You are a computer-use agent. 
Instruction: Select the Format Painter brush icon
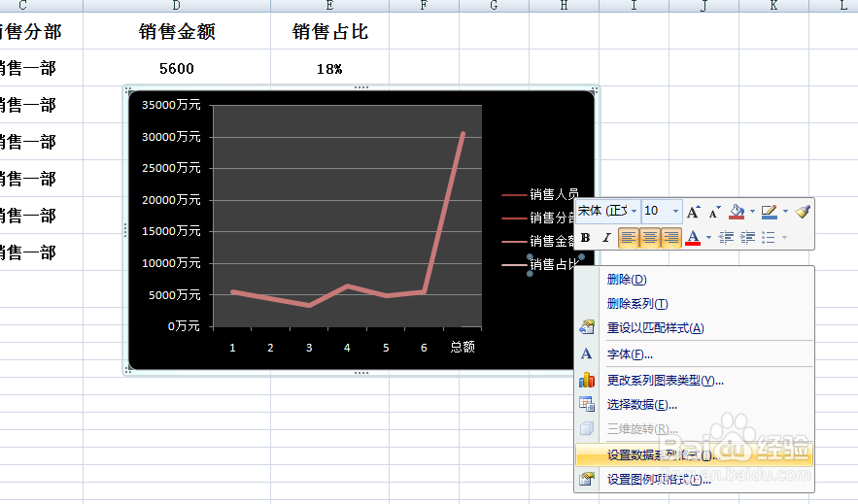pos(803,212)
